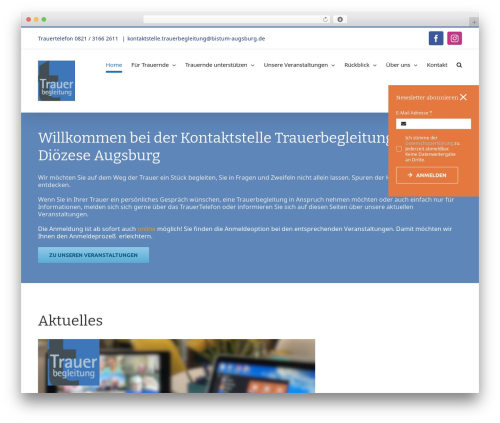Click Trauertelefon phone number text
500x423 pixels.
(78, 39)
